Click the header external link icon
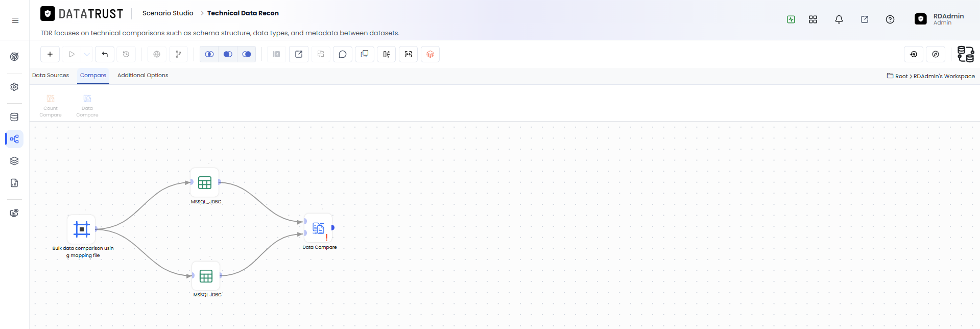980x329 pixels. 865,19
